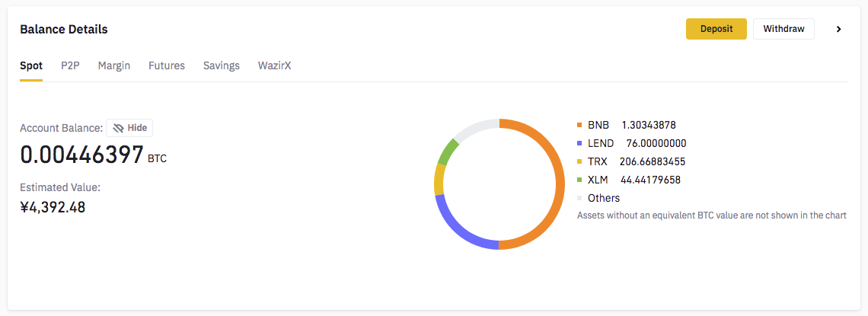Screen dimensions: 868x316
Task: Open the Savings tab
Action: (222, 65)
